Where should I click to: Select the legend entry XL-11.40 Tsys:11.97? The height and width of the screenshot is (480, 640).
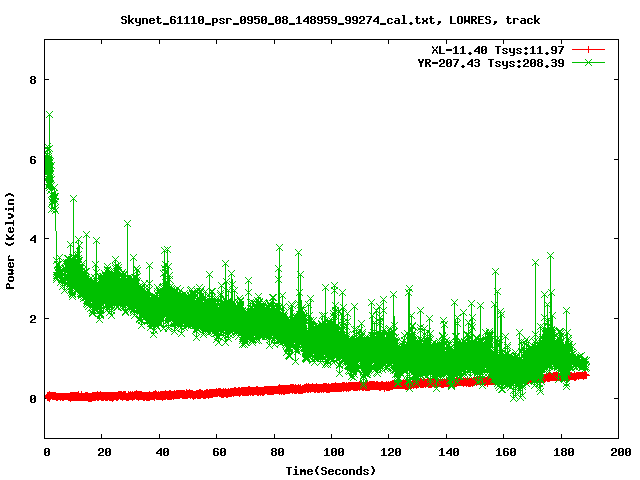498,50
